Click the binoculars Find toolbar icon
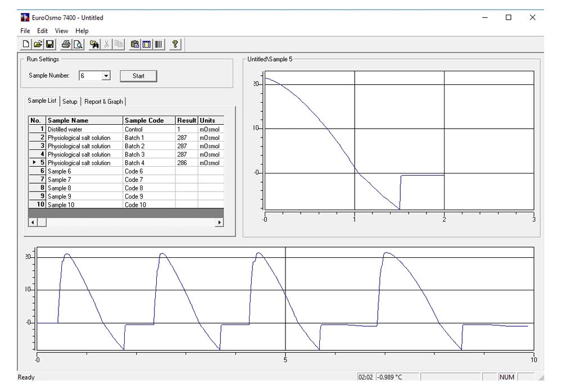Viewport: 562px width, 392px height. [94, 44]
